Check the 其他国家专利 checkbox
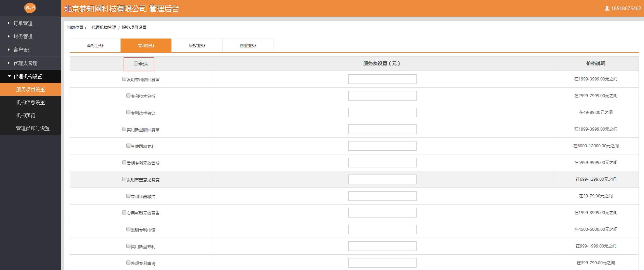The width and height of the screenshot is (644, 270). (x=128, y=146)
